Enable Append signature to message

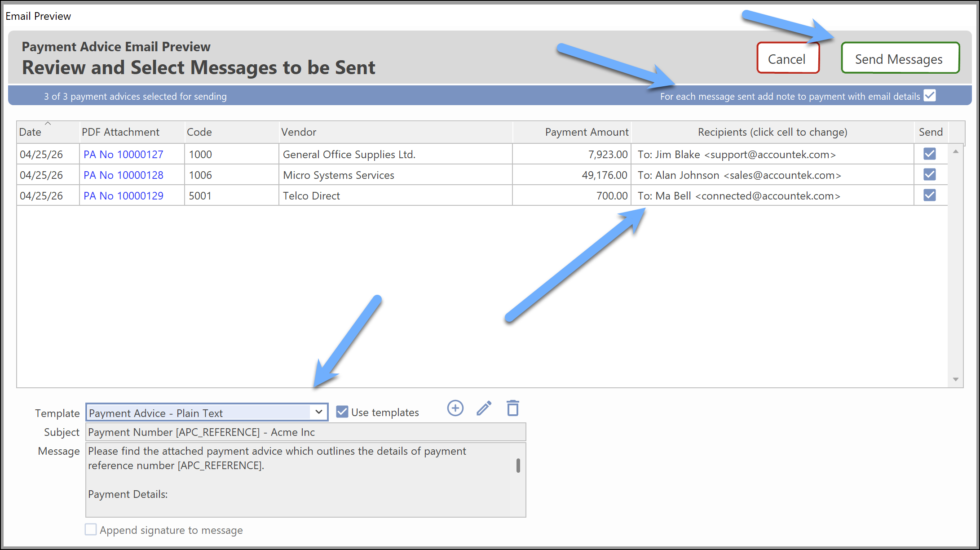point(91,529)
